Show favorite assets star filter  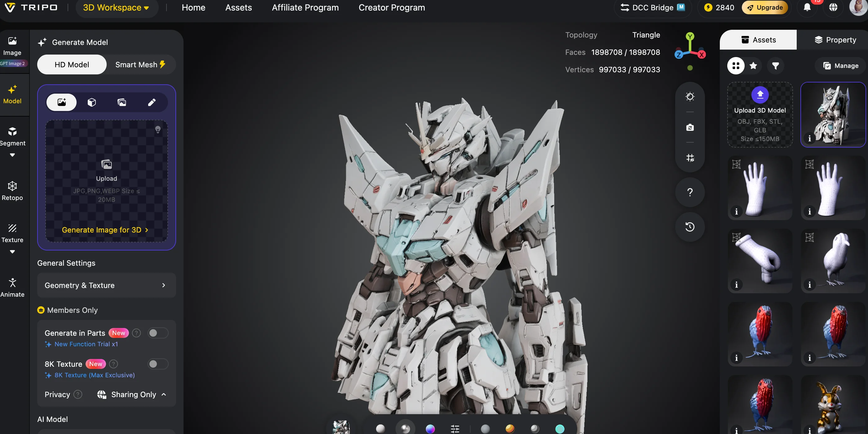coord(753,66)
